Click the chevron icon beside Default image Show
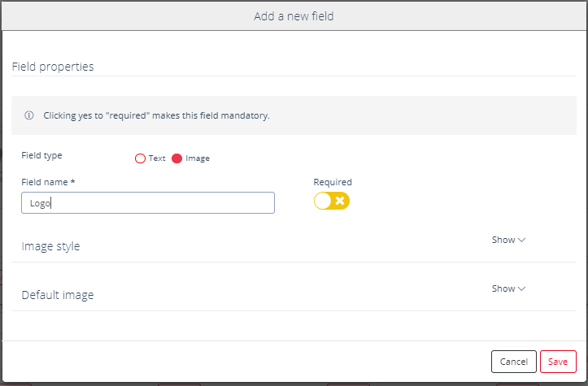 coord(521,288)
